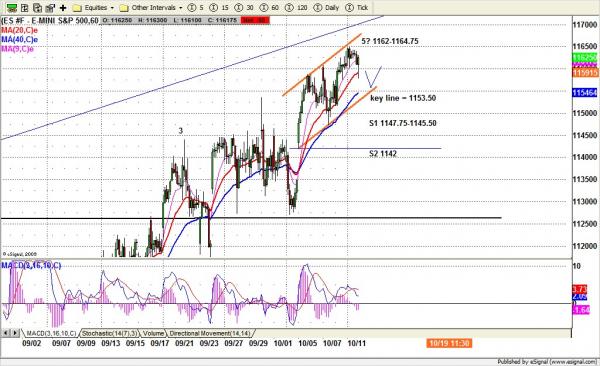The image size is (600, 366).
Task: Click the 09/17 date on the time axis
Action: pos(160,343)
